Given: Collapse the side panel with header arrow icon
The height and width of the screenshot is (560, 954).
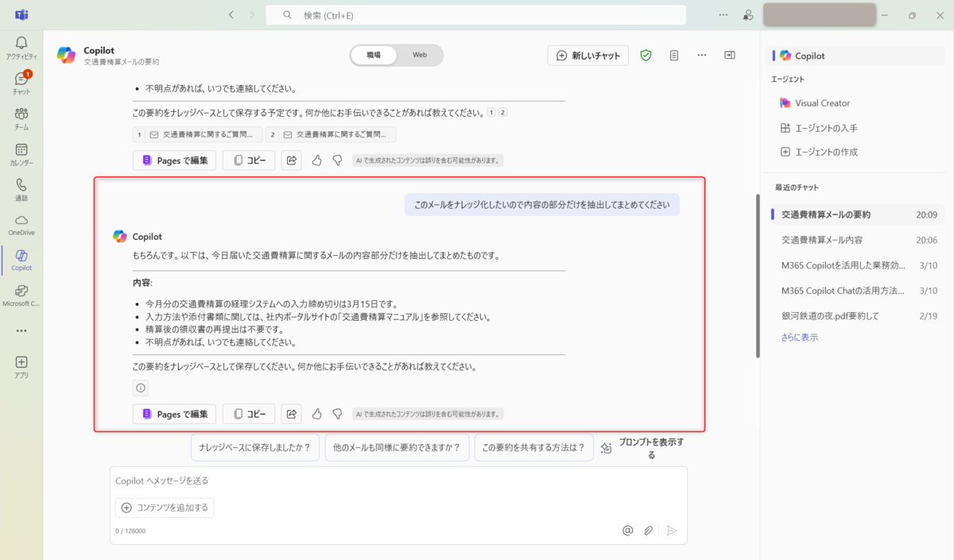Looking at the screenshot, I should coord(729,55).
